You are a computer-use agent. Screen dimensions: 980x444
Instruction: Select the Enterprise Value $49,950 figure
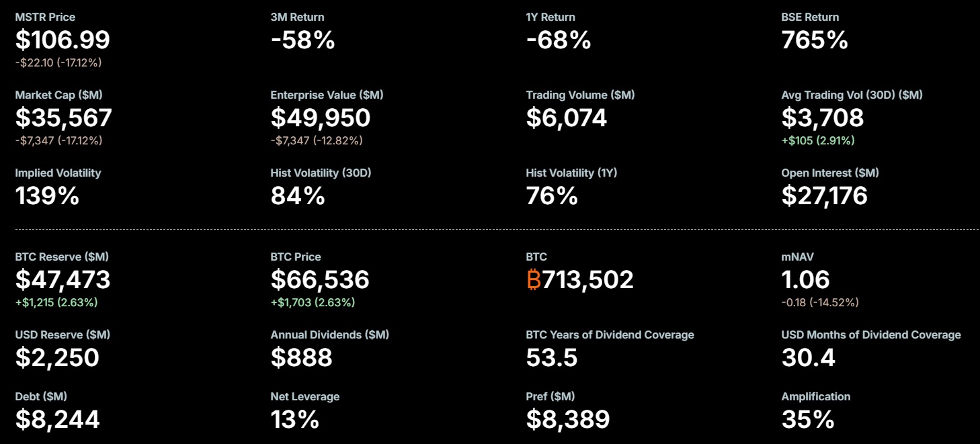tap(321, 118)
